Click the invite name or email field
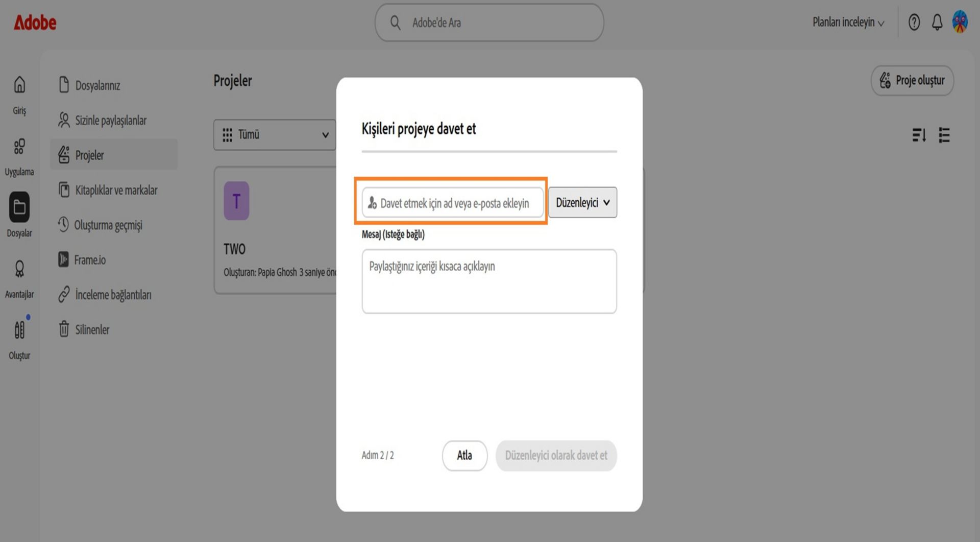Image resolution: width=980 pixels, height=542 pixels. click(453, 203)
